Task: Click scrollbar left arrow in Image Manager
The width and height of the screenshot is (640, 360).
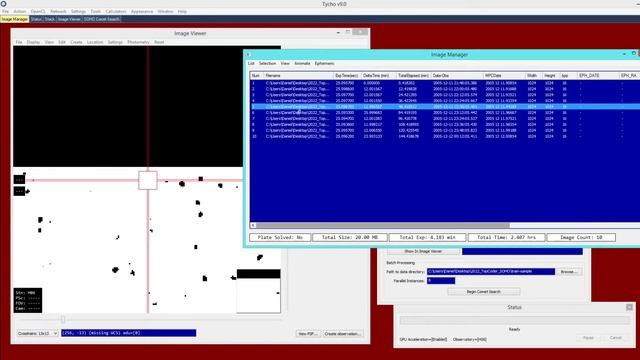Action: click(x=253, y=225)
